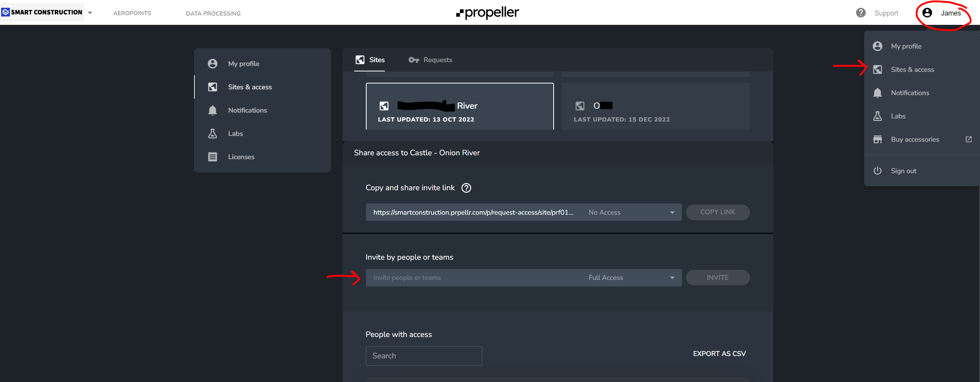Select the River site card
The height and width of the screenshot is (382, 980).
460,106
